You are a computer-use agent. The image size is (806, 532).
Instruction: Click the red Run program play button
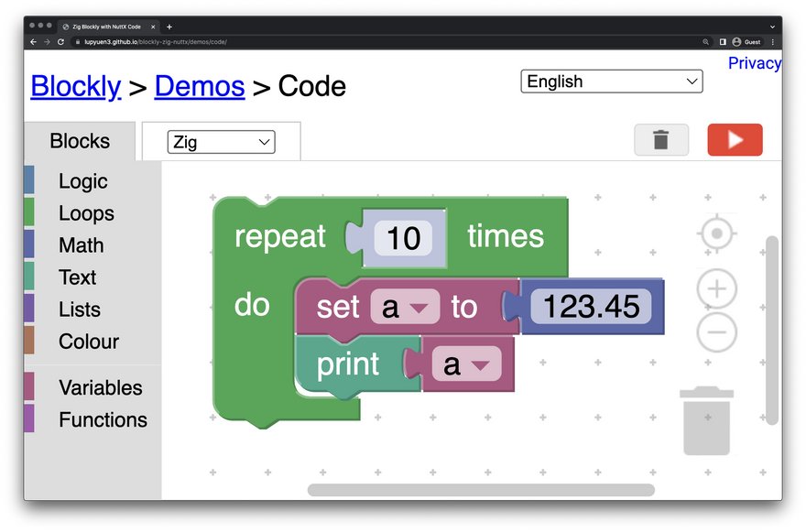pyautogui.click(x=735, y=140)
